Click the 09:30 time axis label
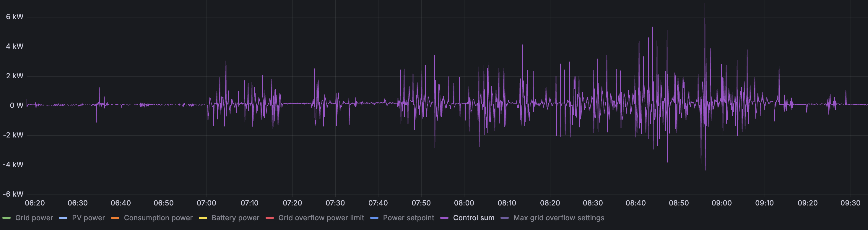The height and width of the screenshot is (230, 868). [x=850, y=203]
